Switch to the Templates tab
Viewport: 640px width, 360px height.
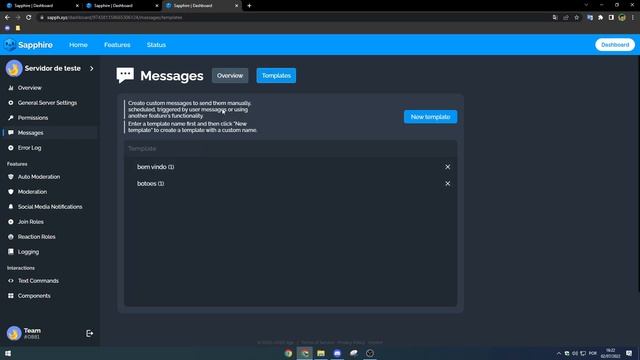tap(276, 76)
